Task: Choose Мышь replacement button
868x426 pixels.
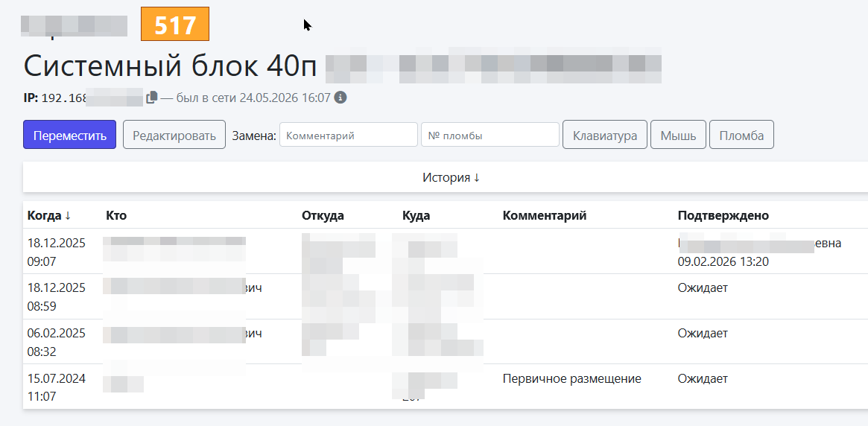Action: click(x=678, y=135)
